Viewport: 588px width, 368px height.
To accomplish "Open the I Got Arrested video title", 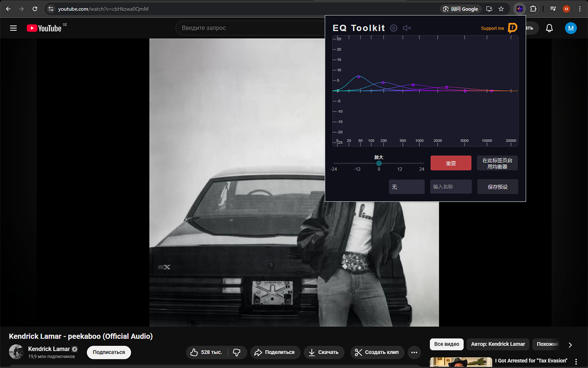I will point(531,361).
